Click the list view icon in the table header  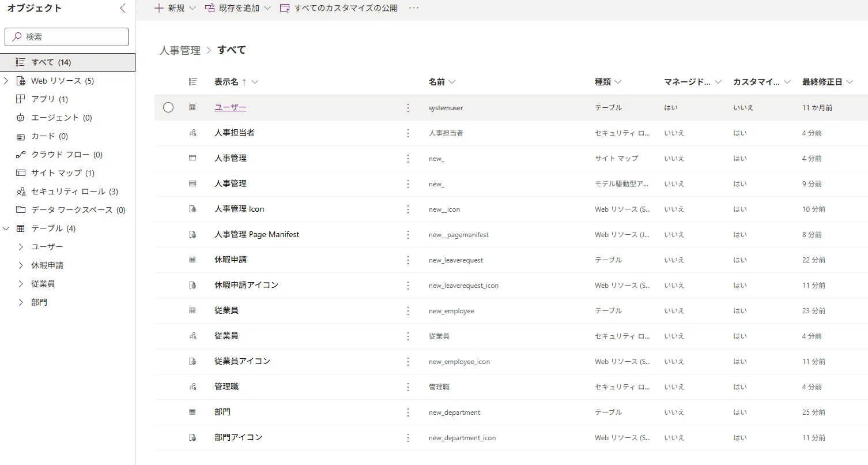[x=193, y=82]
